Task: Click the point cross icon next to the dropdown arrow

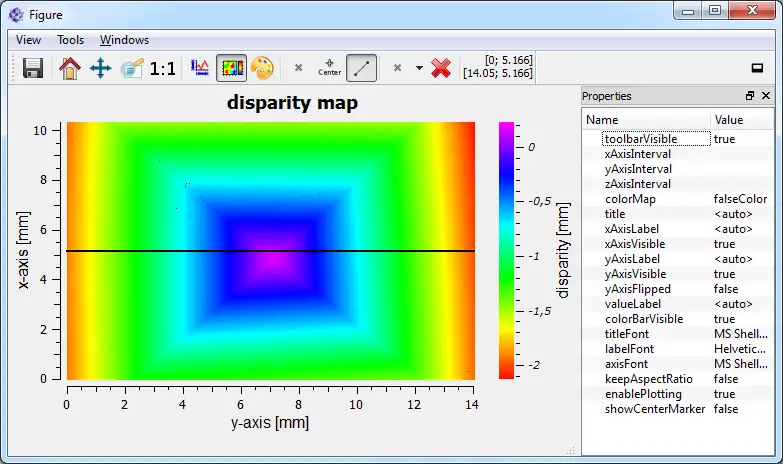Action: (x=397, y=67)
